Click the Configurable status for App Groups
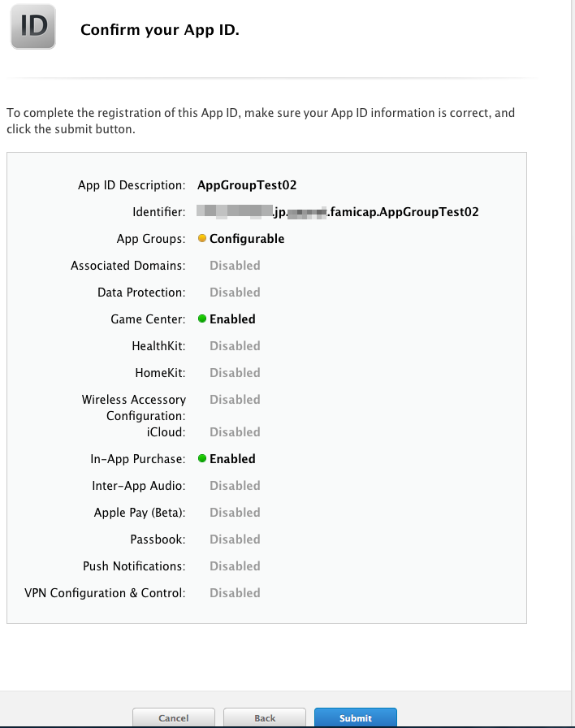 point(247,239)
